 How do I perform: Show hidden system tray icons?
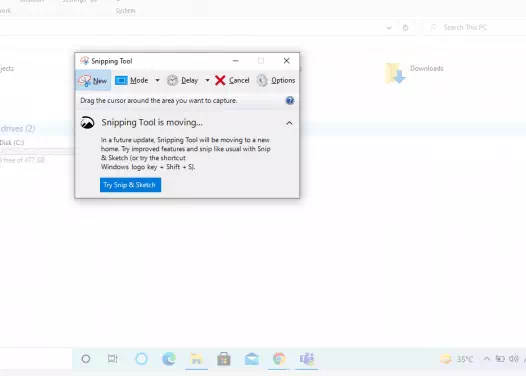click(x=487, y=359)
